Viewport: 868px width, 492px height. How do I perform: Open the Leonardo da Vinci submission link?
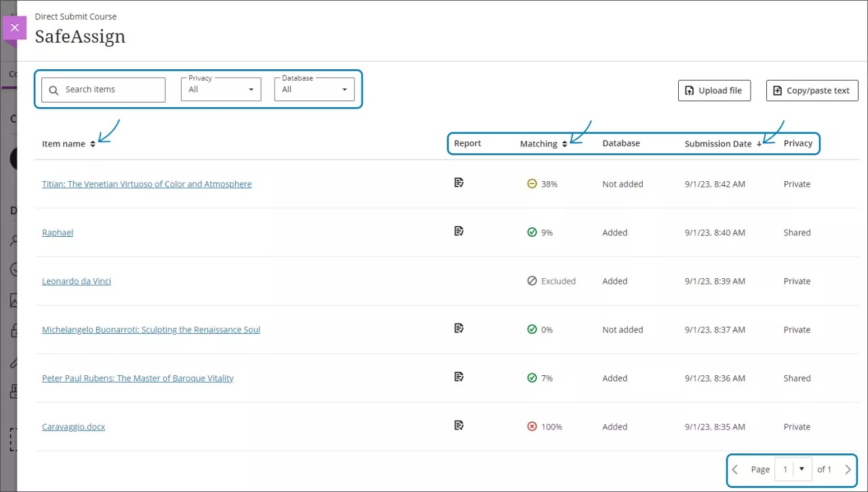coord(77,281)
